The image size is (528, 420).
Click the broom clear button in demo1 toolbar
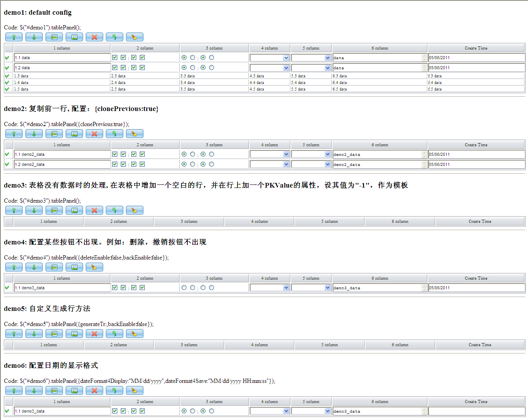pos(135,37)
